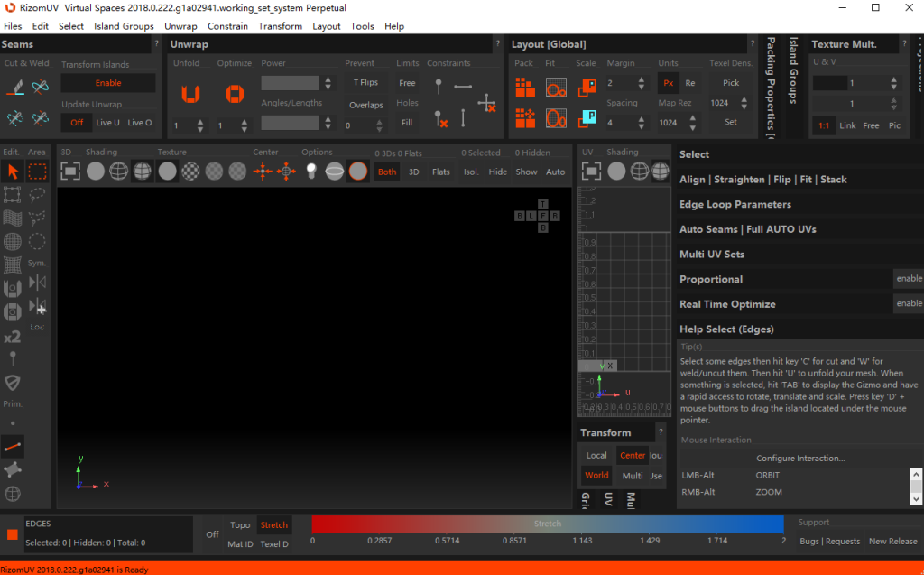Select the rectangle Area selection tool
This screenshot has height=575, width=924.
(37, 172)
